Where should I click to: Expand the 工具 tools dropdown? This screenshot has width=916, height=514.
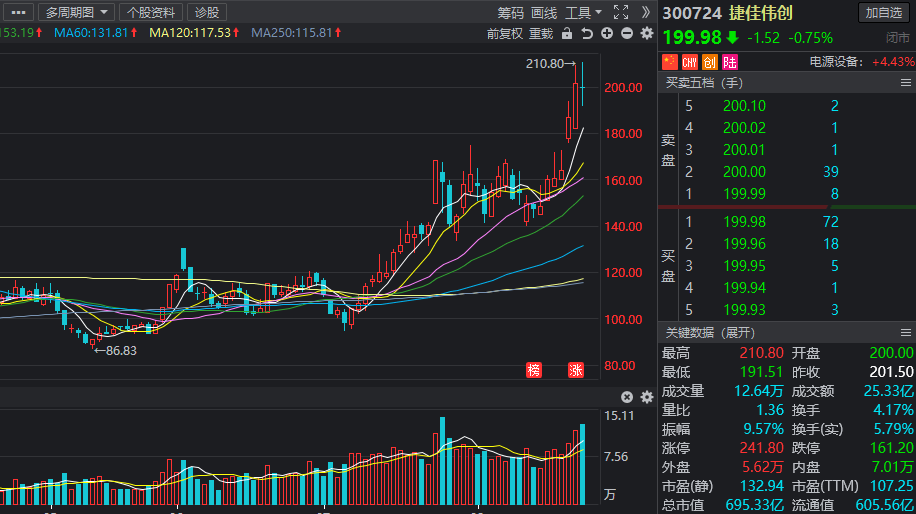(583, 13)
